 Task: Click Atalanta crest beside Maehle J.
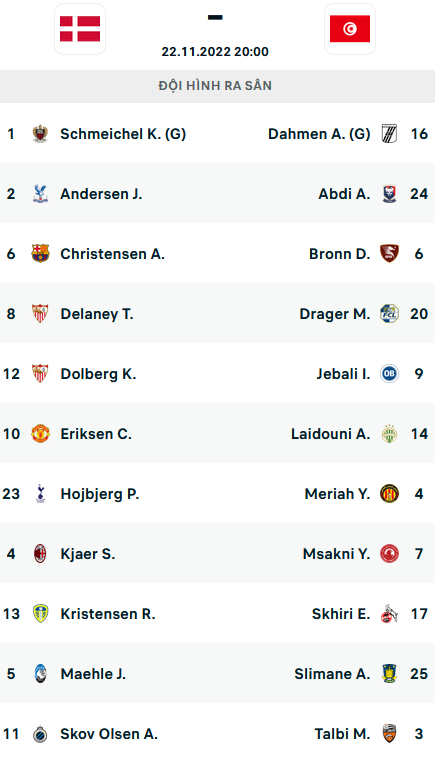point(40,673)
